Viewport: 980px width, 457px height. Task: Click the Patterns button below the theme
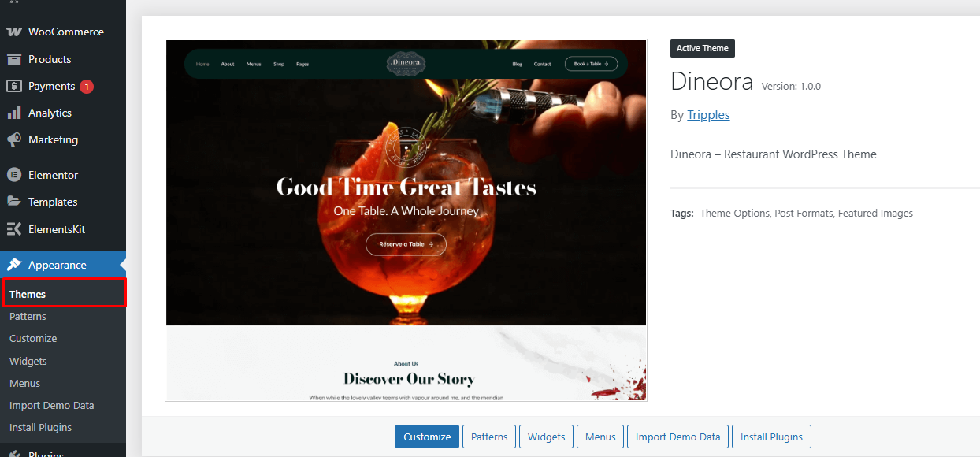489,437
